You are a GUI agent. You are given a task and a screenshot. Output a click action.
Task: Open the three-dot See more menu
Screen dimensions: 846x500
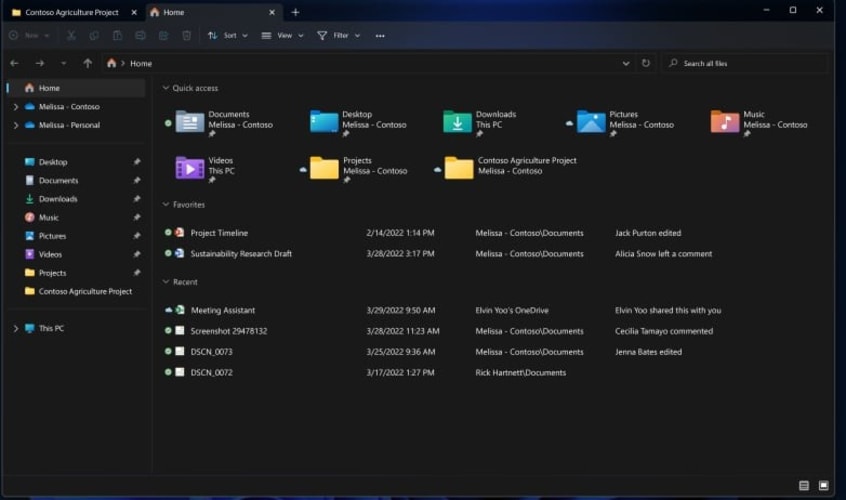point(380,36)
